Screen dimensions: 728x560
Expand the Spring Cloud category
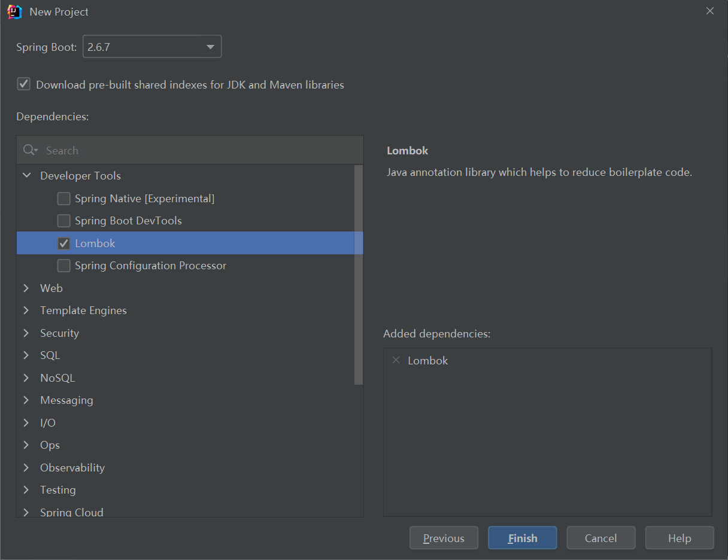(x=26, y=512)
